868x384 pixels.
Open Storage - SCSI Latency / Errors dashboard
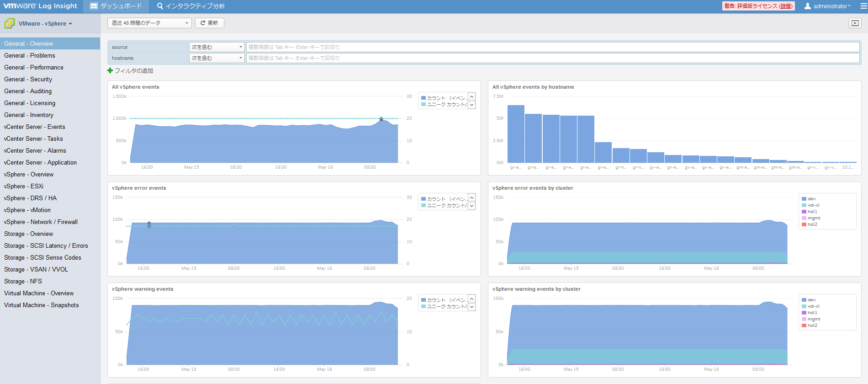click(x=50, y=245)
